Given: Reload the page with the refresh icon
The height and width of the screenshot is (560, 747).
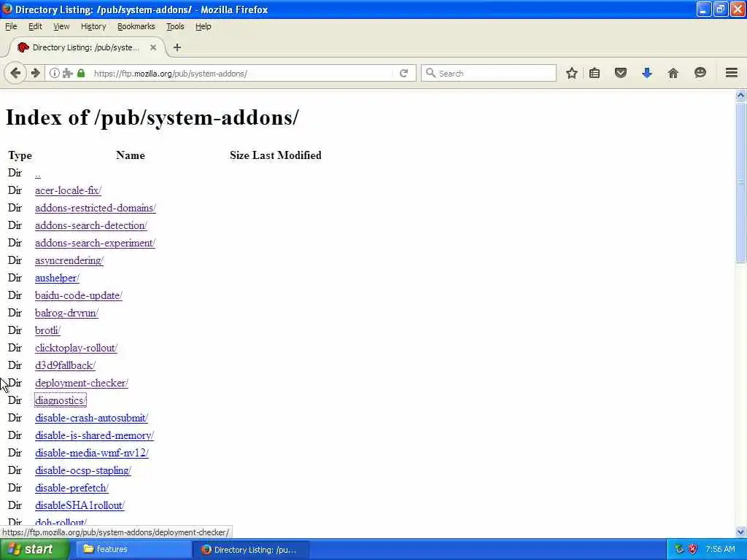Looking at the screenshot, I should 404,74.
